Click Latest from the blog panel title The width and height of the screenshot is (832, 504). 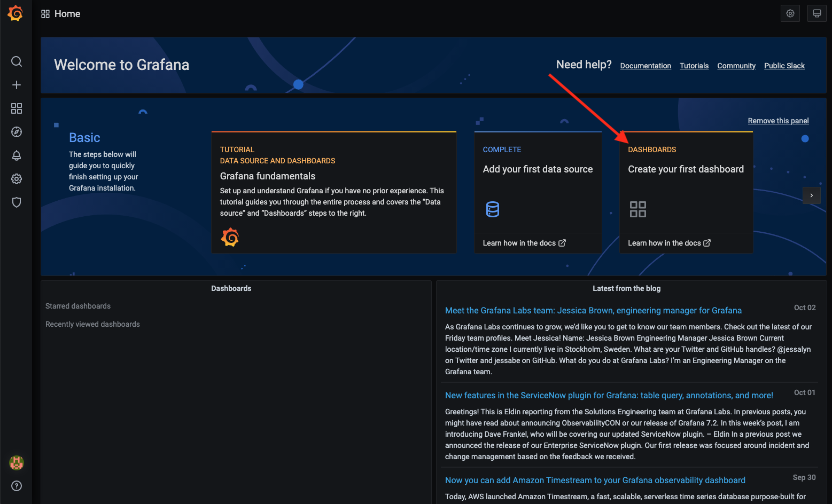pos(627,288)
